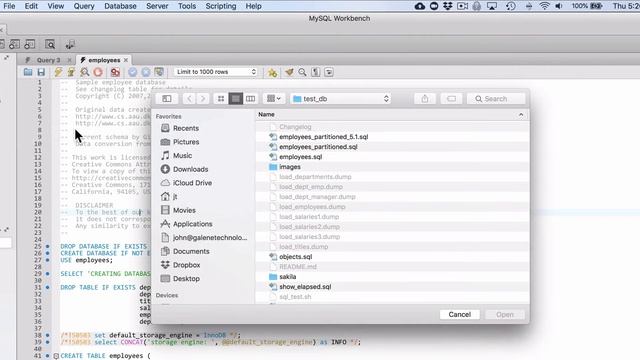640x360 pixels.
Task: Click Share button in file dialog
Action: [424, 99]
